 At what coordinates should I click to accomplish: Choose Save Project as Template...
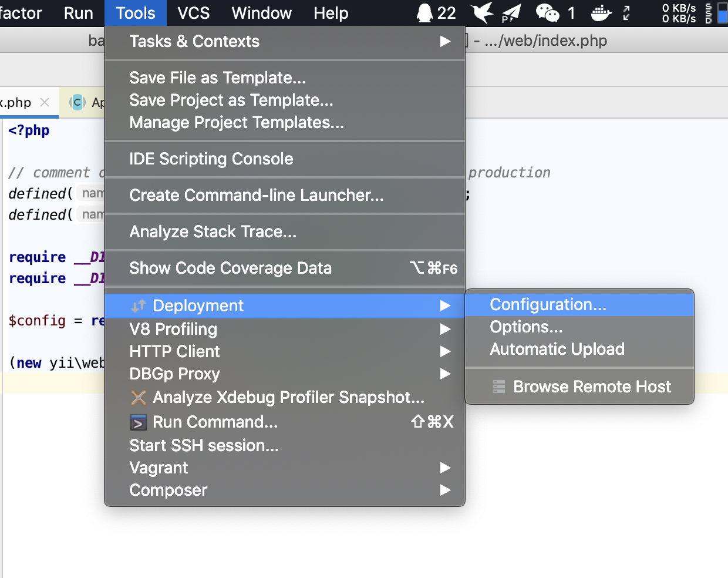(x=285, y=100)
